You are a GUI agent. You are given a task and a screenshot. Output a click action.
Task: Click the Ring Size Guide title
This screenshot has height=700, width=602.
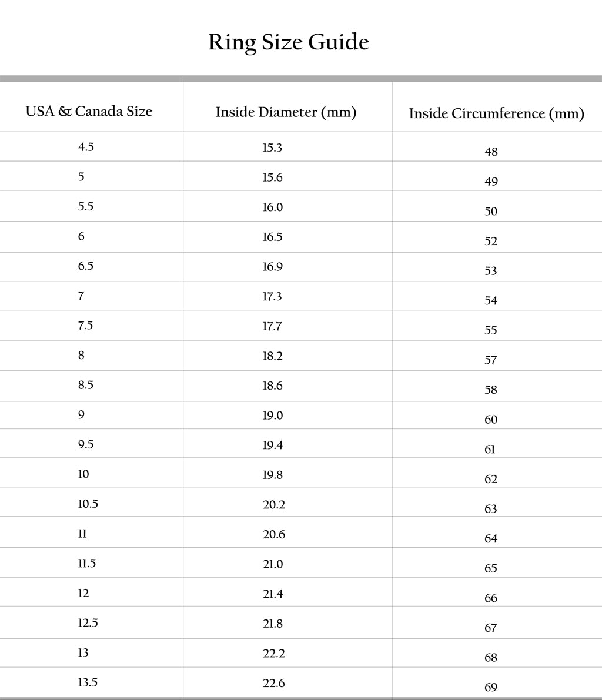pyautogui.click(x=289, y=42)
